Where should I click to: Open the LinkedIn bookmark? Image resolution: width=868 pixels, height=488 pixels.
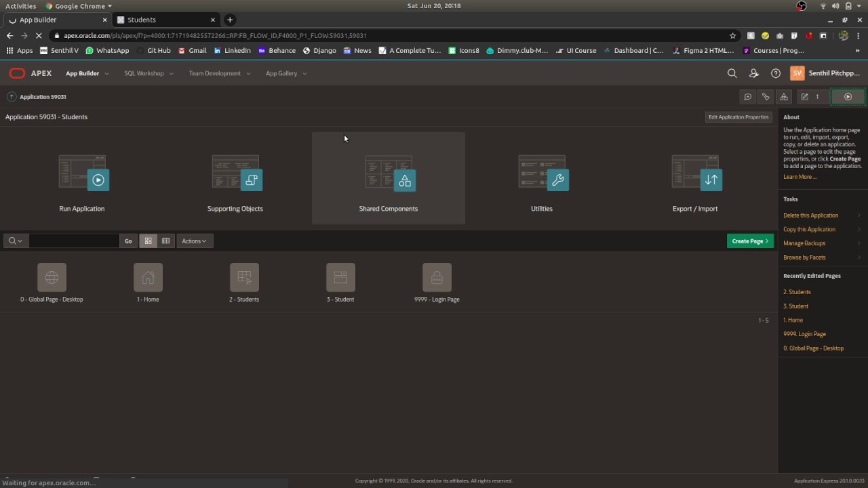232,50
